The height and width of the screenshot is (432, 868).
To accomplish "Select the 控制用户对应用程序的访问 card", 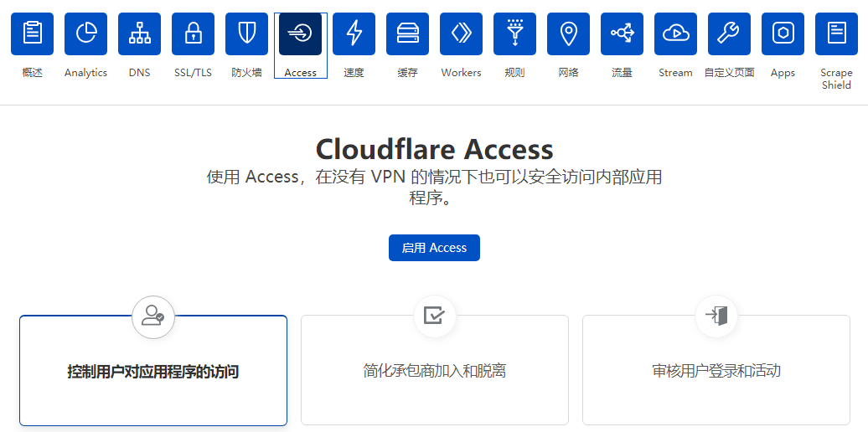I will coord(153,371).
